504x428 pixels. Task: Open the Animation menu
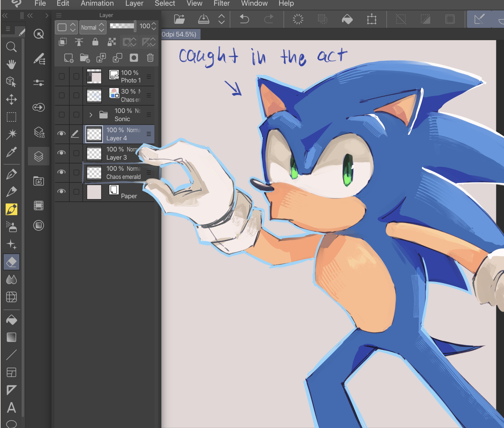pyautogui.click(x=97, y=3)
